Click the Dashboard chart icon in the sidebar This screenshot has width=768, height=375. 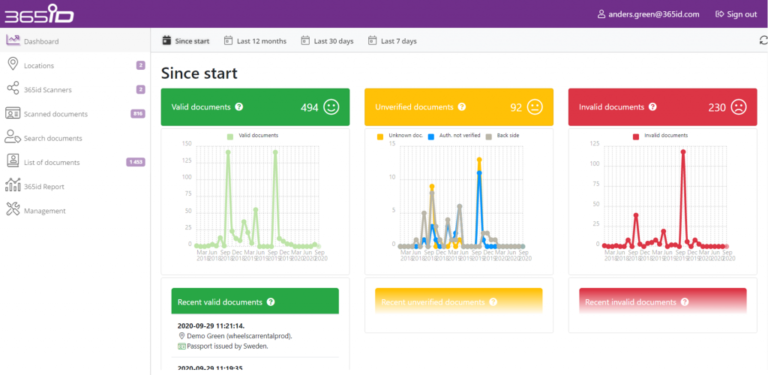(13, 41)
